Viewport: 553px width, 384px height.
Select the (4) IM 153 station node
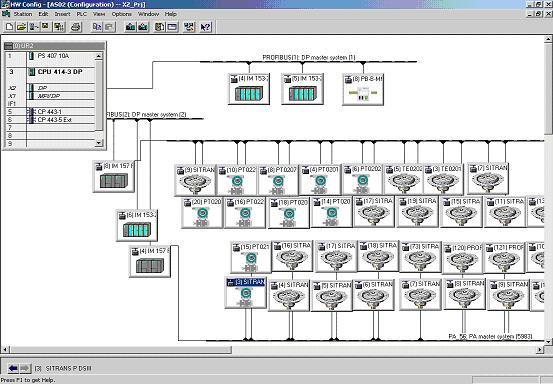249,89
